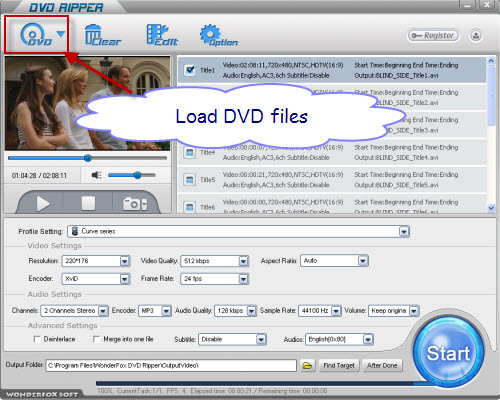Open the Sample Rate dropdown
The width and height of the screenshot is (500, 400).
336,311
